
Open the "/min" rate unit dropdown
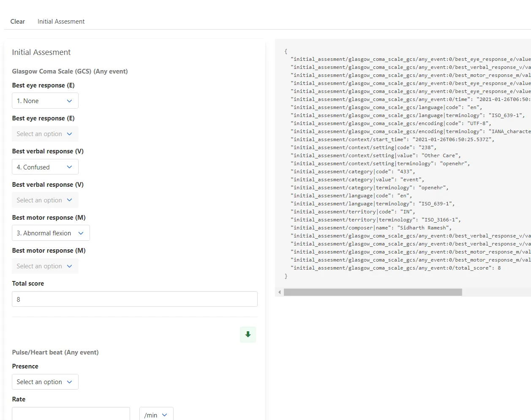tap(156, 415)
